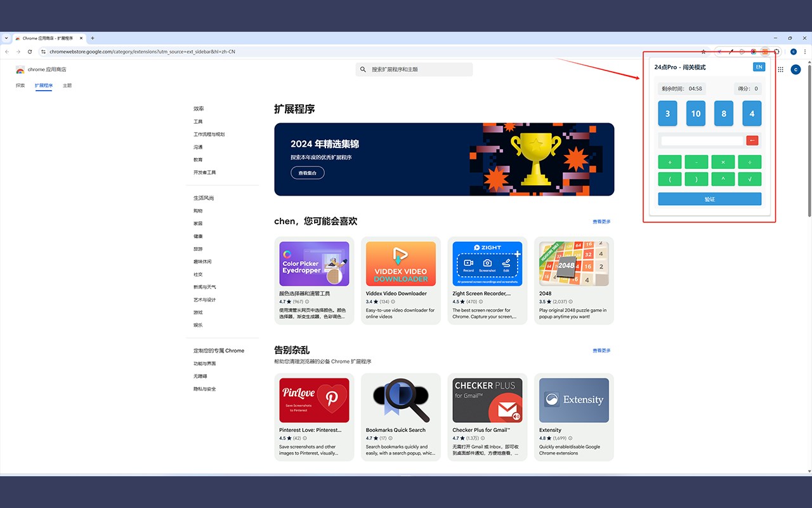
Task: Click the magnifier icon in the search box
Action: tap(363, 70)
